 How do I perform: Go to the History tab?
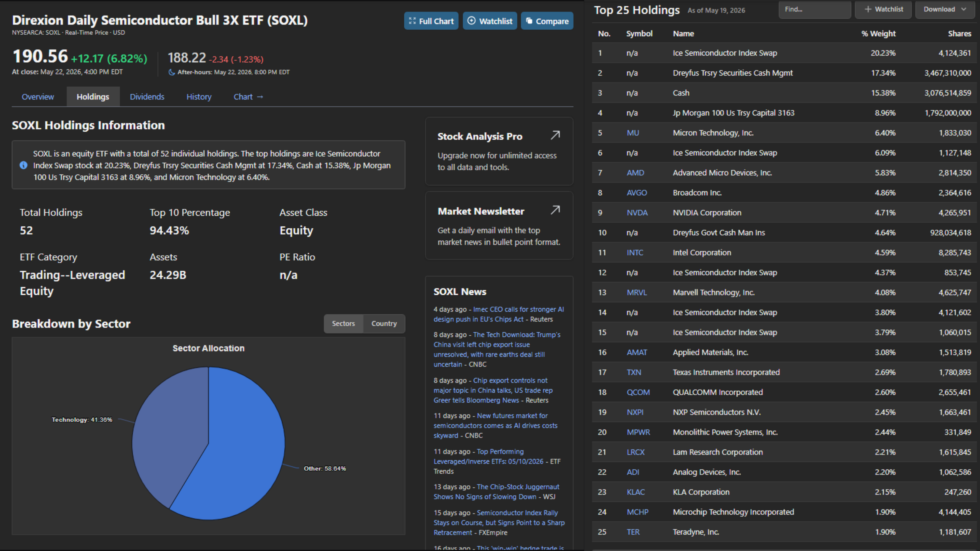(199, 97)
